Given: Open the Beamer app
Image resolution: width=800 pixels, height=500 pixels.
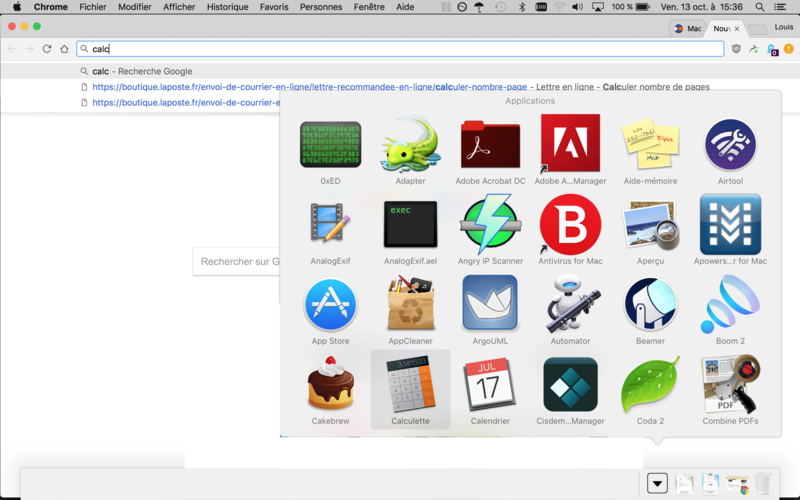Looking at the screenshot, I should coord(650,304).
